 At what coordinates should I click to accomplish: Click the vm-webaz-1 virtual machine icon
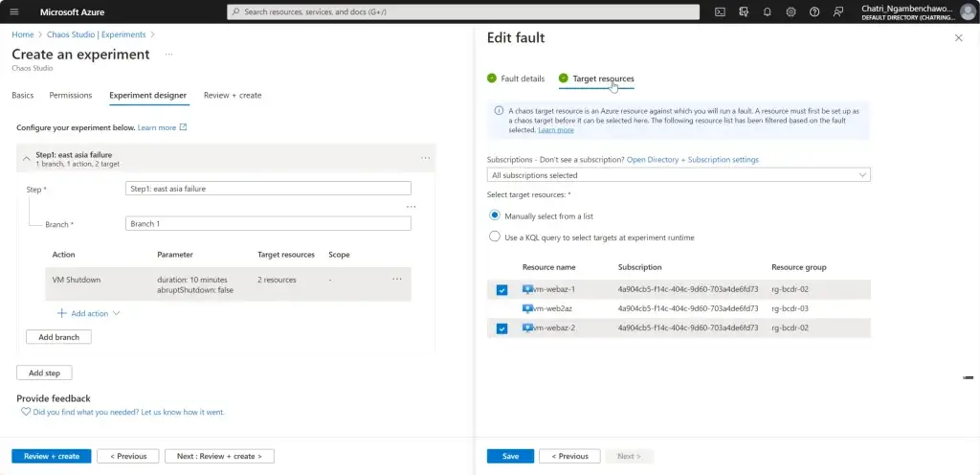pos(527,289)
